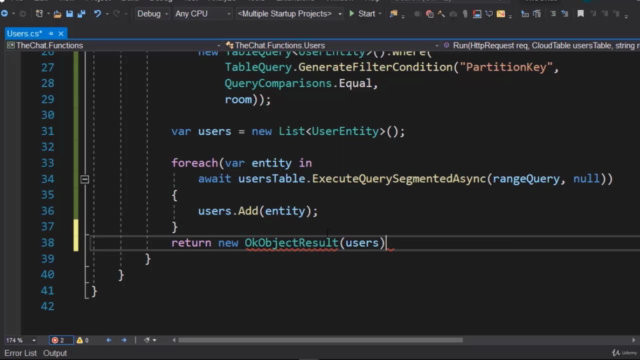
Task: Click the Navigate Backward arrow icon
Action: coord(4,14)
